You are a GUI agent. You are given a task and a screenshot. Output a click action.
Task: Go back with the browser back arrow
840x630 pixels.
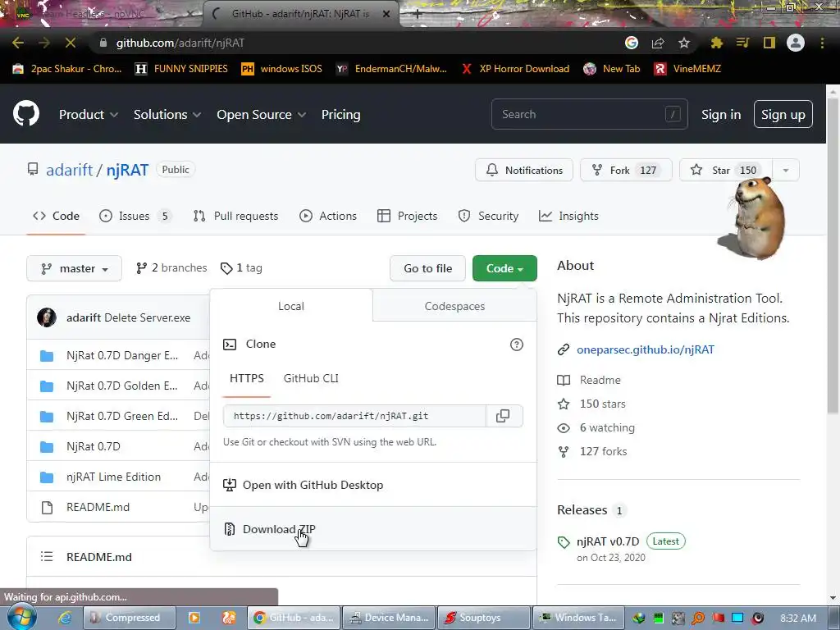coord(18,43)
